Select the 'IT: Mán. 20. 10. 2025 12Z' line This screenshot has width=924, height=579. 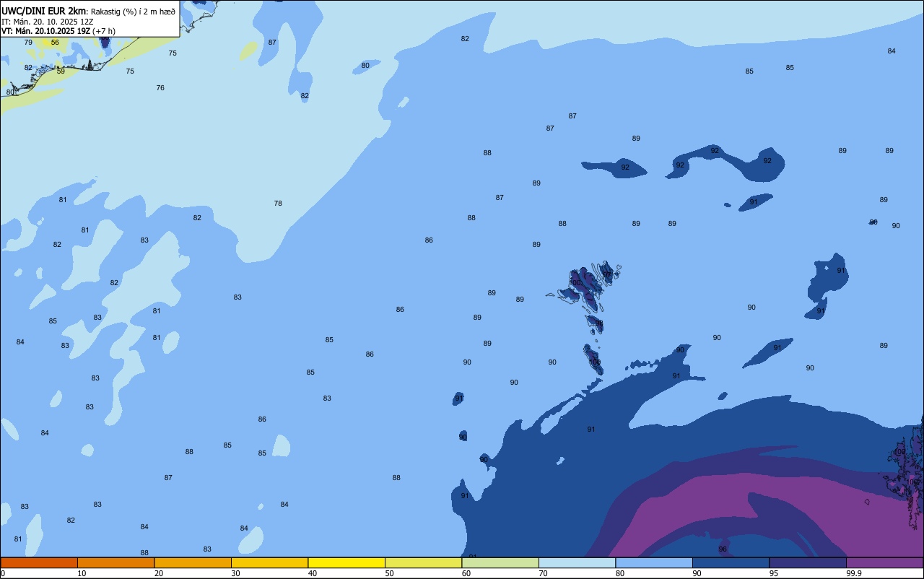pos(47,22)
